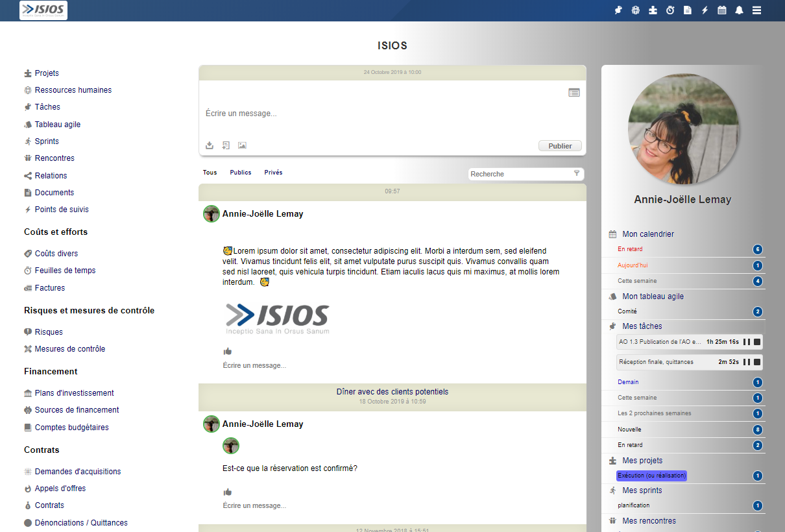Image resolution: width=785 pixels, height=532 pixels.
Task: Open Mon calendrier in the profile panel
Action: tap(648, 234)
